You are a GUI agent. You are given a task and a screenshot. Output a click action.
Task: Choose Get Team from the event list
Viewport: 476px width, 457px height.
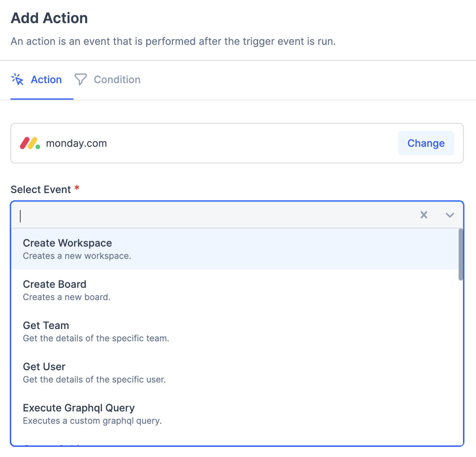46,325
